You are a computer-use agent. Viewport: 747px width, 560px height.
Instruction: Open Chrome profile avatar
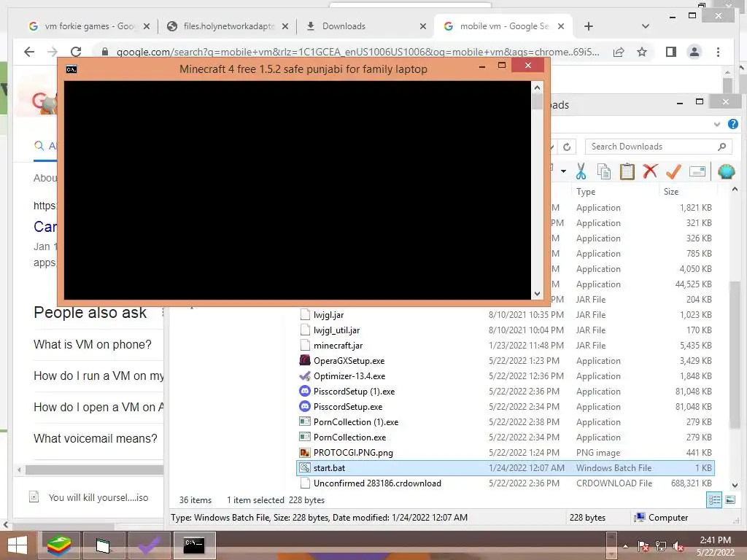pos(694,52)
